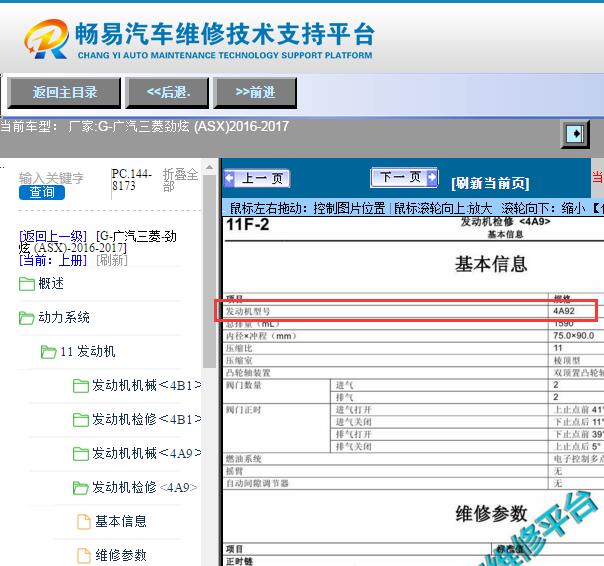Click the PC.144-8173 text

131,180
